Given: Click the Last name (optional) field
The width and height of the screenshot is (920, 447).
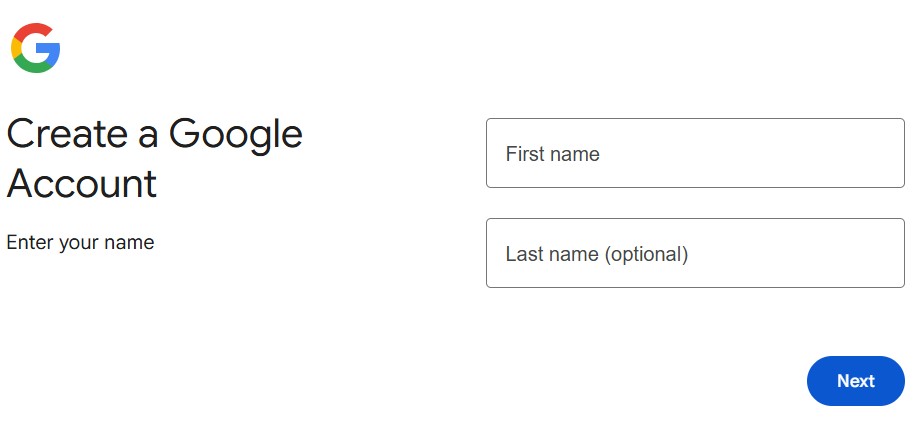Looking at the screenshot, I should (695, 253).
